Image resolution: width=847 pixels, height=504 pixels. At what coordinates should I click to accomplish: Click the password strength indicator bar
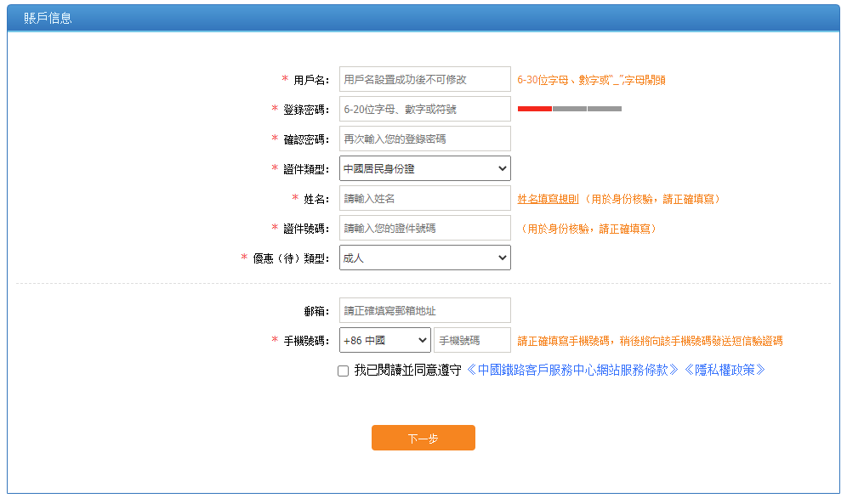pos(569,109)
